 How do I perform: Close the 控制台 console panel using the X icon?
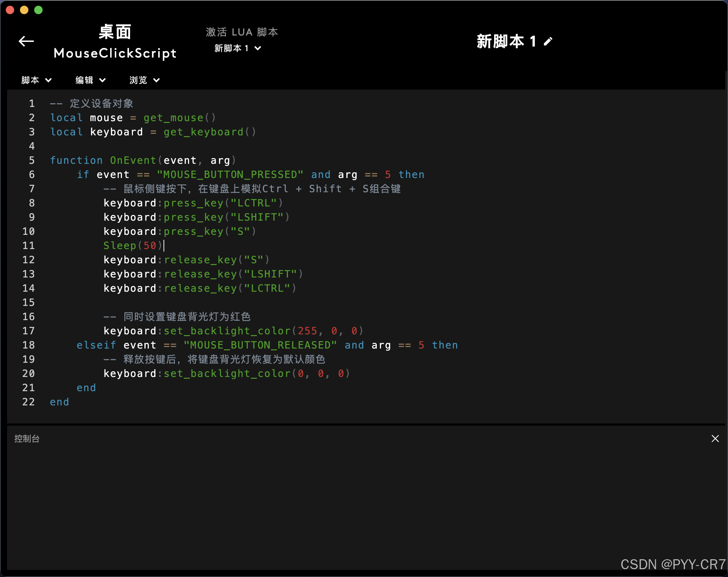(x=715, y=438)
